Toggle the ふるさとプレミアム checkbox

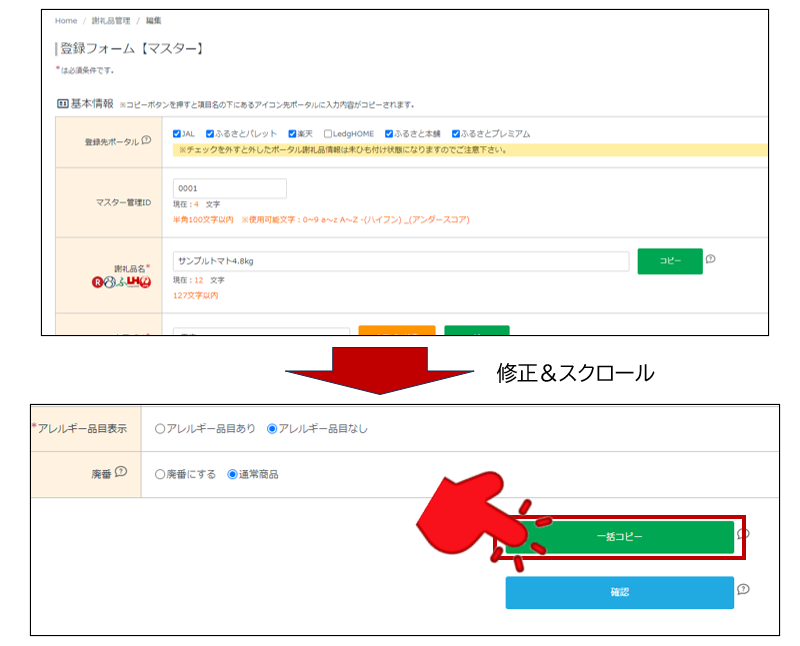456,133
